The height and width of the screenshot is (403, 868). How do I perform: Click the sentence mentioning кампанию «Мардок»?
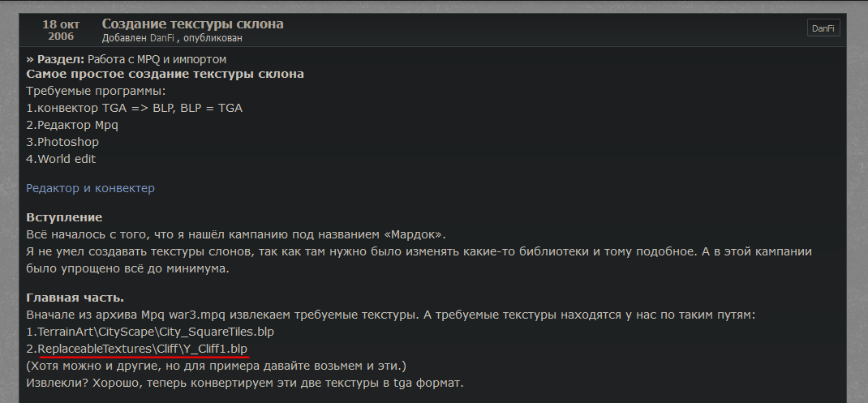pyautogui.click(x=236, y=234)
